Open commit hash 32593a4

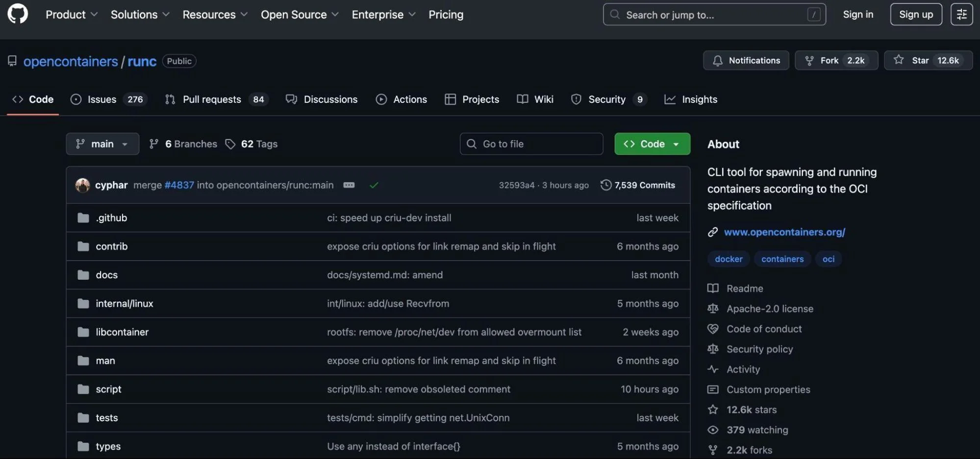517,185
